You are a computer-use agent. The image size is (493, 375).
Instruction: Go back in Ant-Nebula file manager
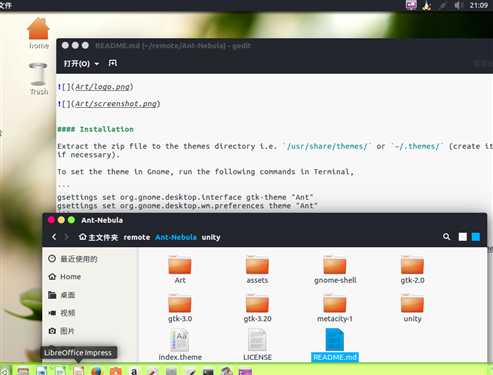coord(54,237)
